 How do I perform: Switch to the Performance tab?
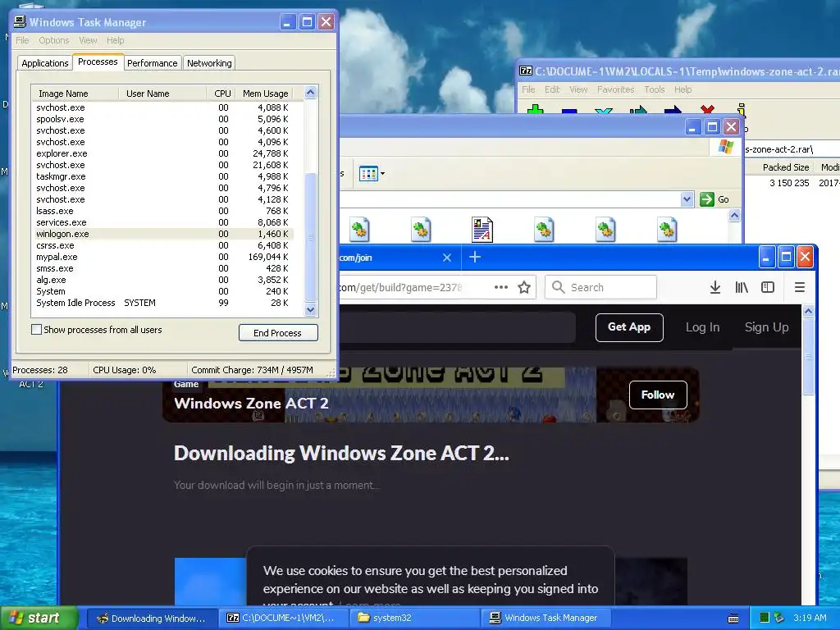pos(152,62)
